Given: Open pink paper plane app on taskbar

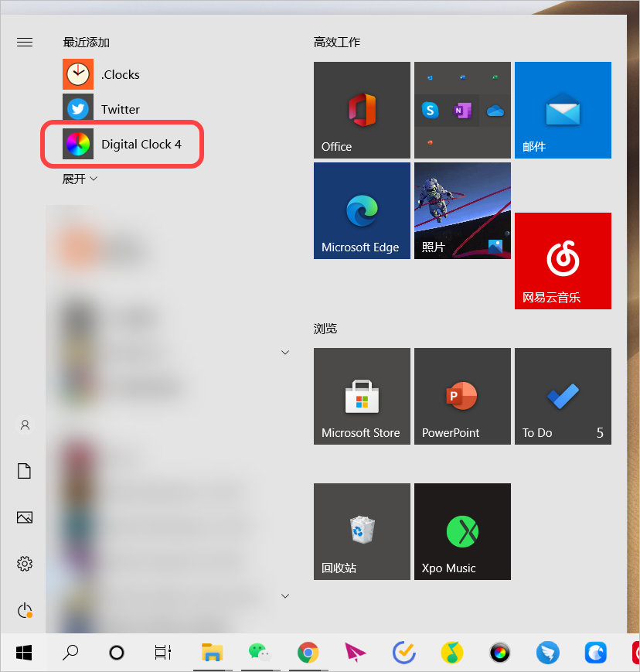Looking at the screenshot, I should [355, 653].
